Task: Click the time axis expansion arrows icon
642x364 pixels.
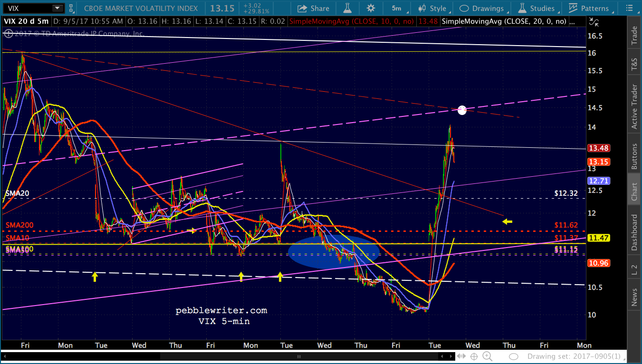Action: point(462,356)
